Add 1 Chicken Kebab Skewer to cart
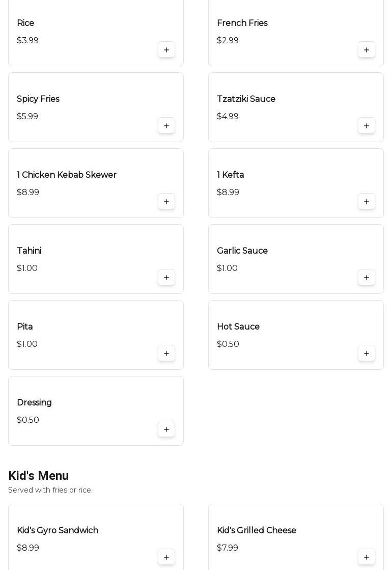 (x=166, y=202)
